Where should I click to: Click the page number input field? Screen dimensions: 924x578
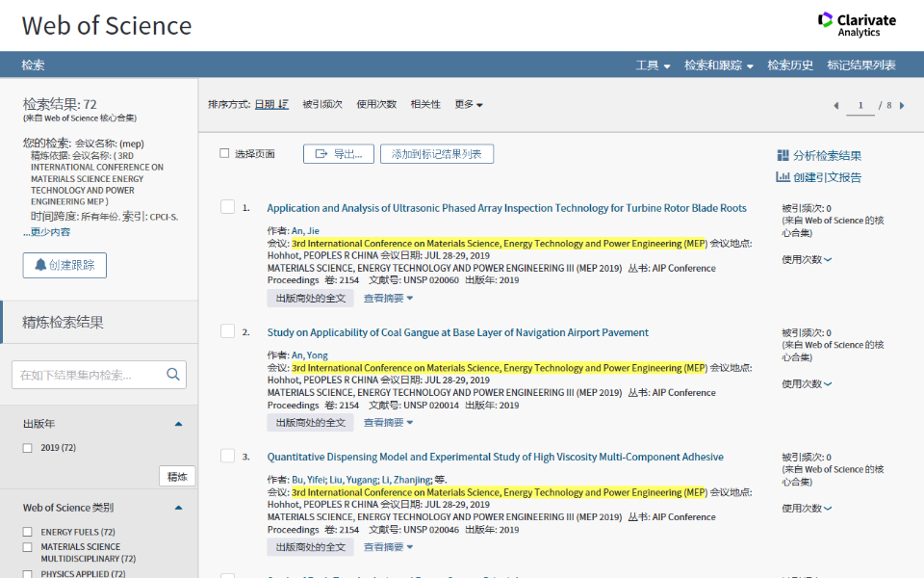pos(860,106)
